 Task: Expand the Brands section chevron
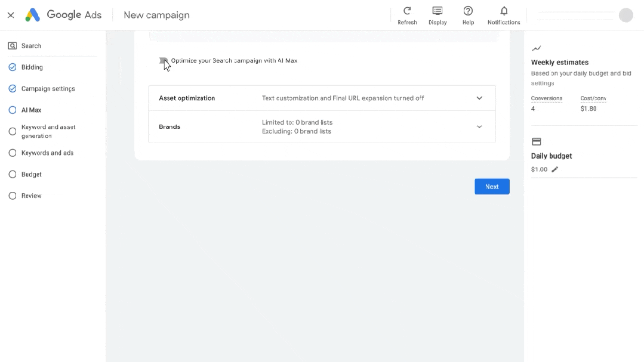[x=479, y=126]
